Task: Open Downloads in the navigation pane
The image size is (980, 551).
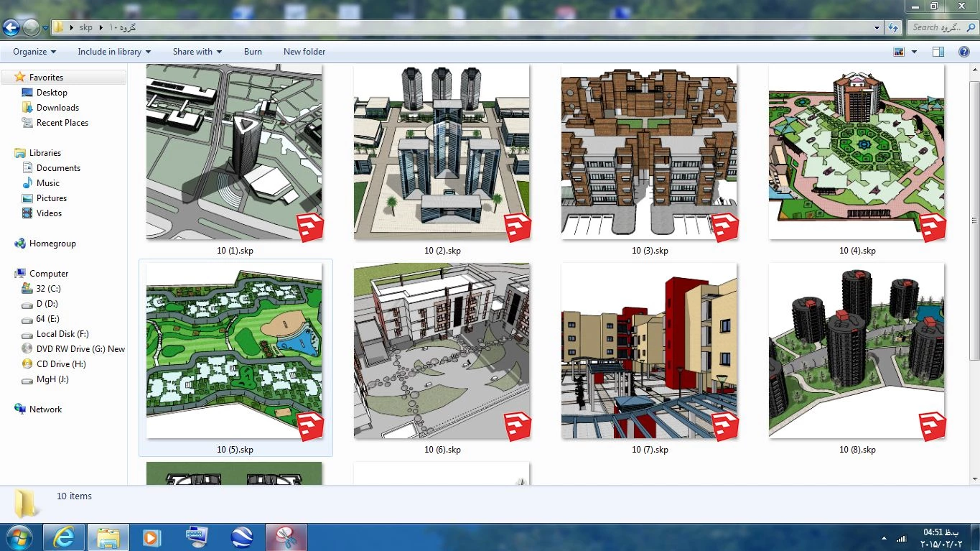Action: (57, 108)
